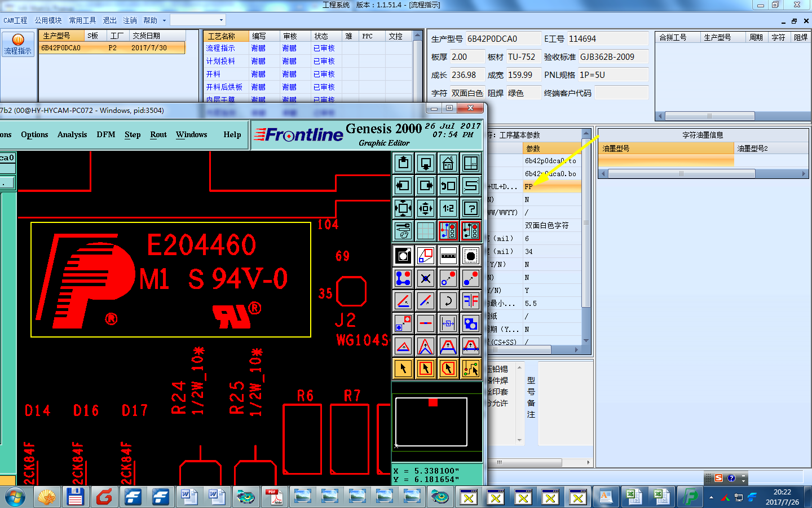Viewport: 812px width, 508px height.
Task: Click the octagon in dashed box icon
Action: point(471,256)
